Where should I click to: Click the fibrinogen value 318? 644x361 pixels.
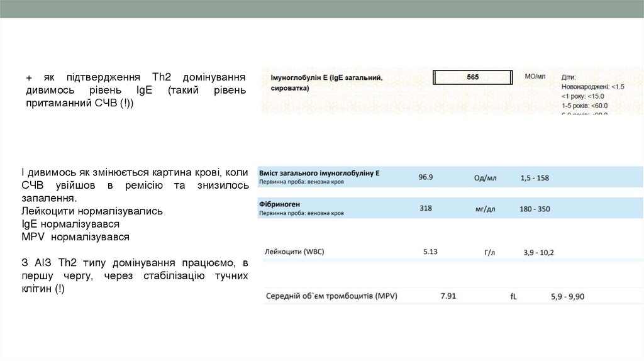[x=426, y=208]
